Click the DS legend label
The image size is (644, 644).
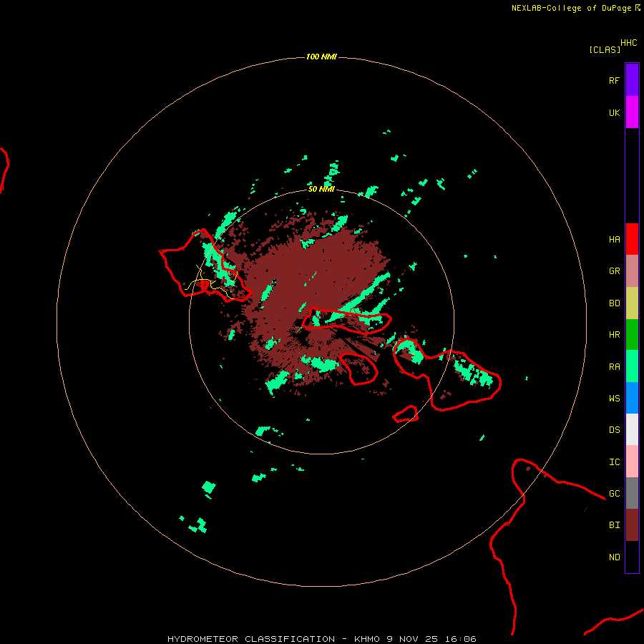coord(614,430)
